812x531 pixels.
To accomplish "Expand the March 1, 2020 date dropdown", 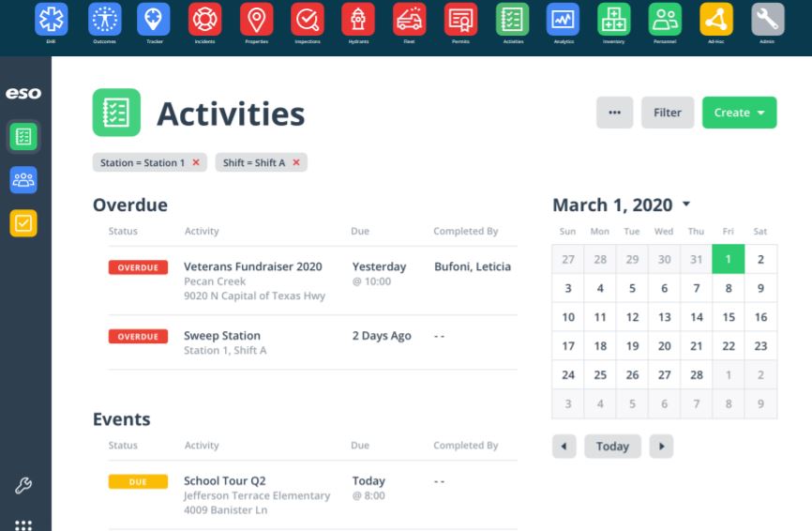I will 686,205.
